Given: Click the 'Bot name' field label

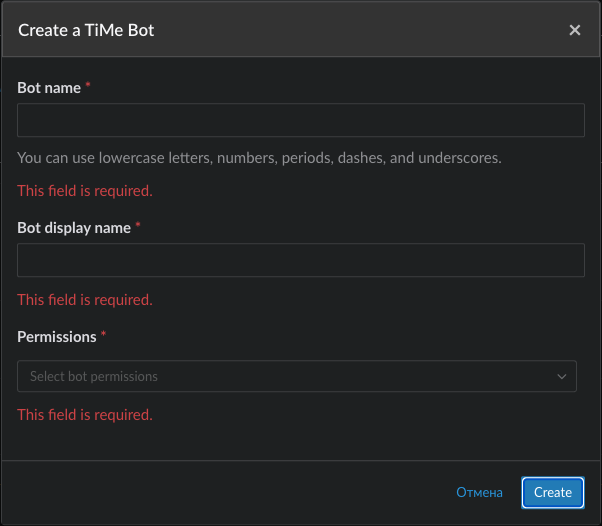Looking at the screenshot, I should pos(49,88).
